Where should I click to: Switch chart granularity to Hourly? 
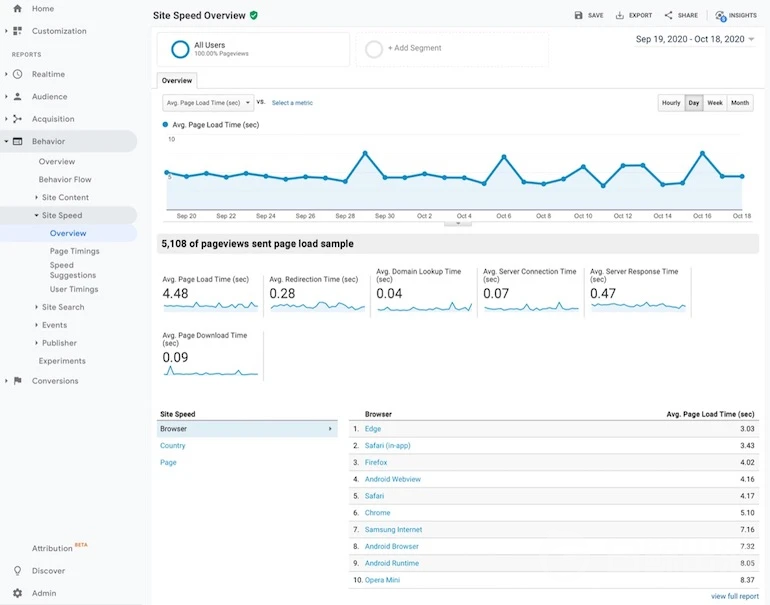[x=671, y=103]
